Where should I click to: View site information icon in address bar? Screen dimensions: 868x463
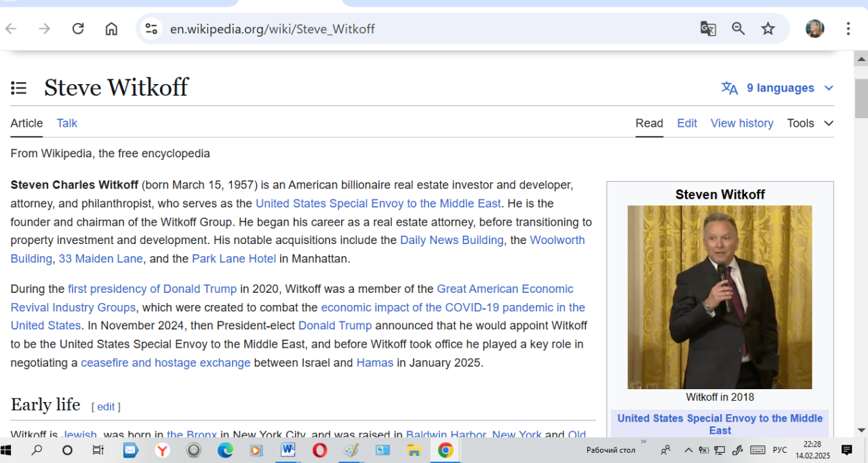(x=151, y=28)
